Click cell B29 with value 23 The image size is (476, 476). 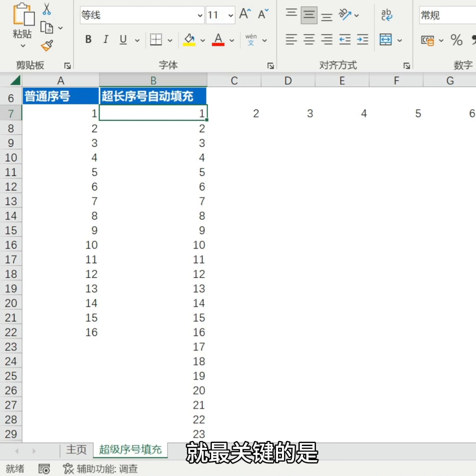click(x=153, y=434)
